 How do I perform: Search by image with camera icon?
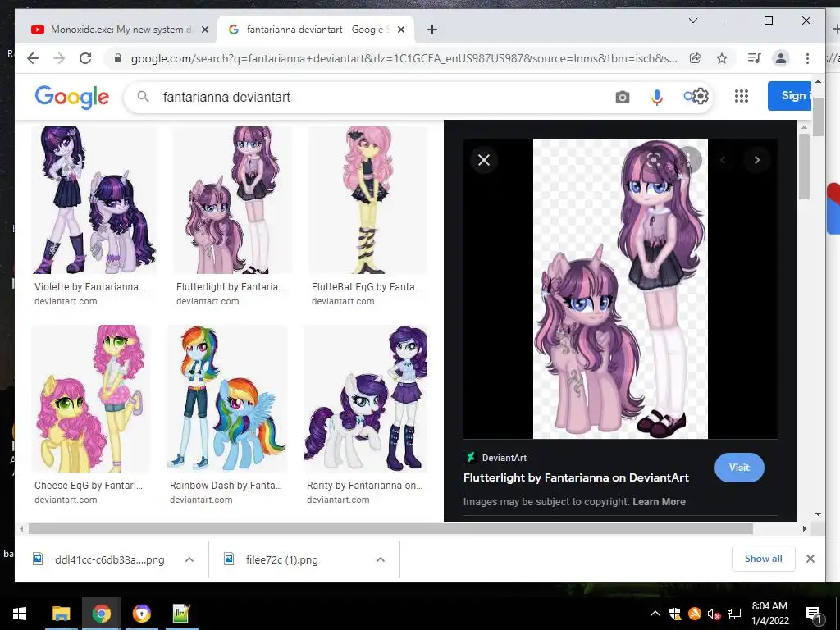coord(623,97)
